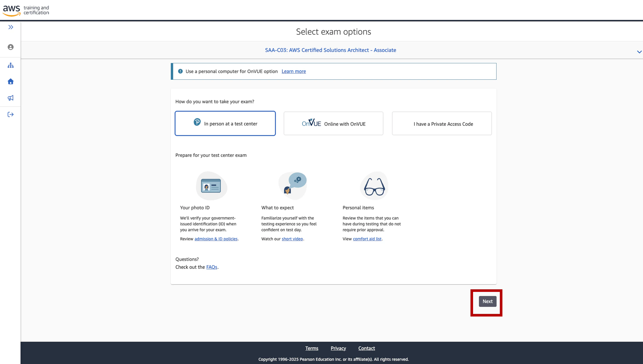Click the 'Questions?' text
The height and width of the screenshot is (364, 643).
tap(187, 259)
